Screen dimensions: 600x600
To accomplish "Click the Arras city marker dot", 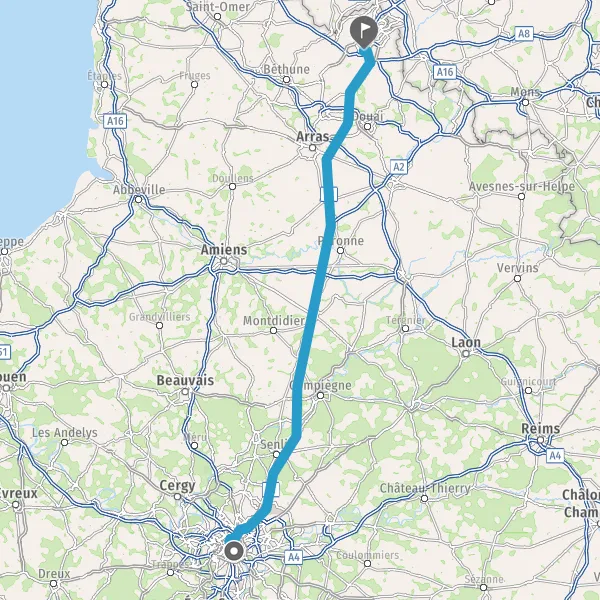I will pyautogui.click(x=312, y=148).
